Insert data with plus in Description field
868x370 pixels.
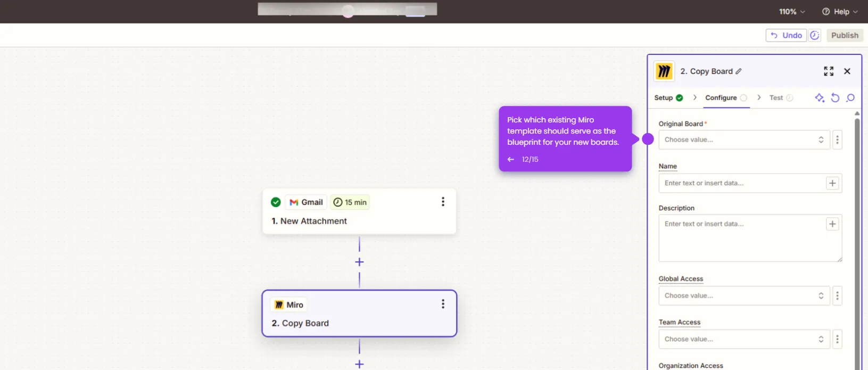(832, 224)
